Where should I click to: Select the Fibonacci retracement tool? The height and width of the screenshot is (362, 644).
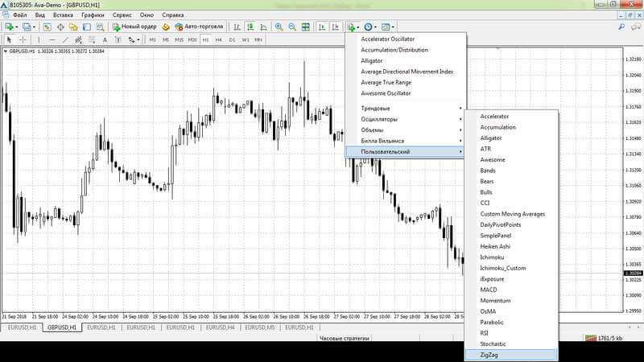coord(92,39)
